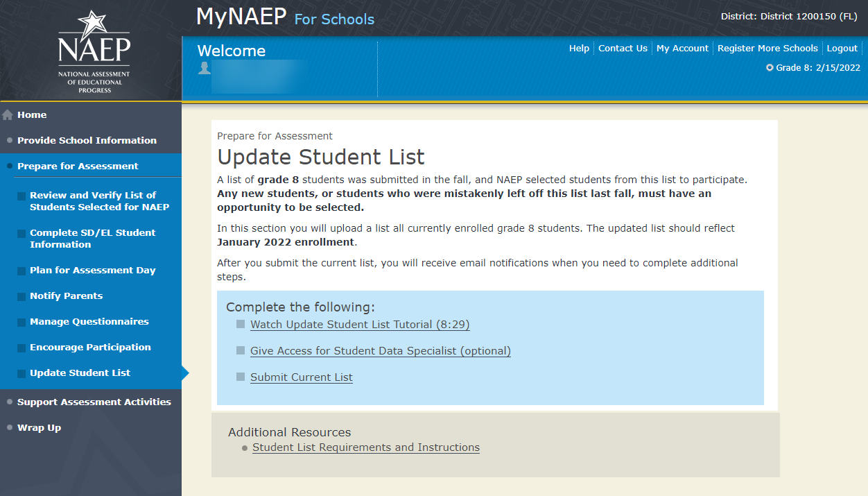
Task: Expand the Wrap Up section
Action: [x=39, y=427]
